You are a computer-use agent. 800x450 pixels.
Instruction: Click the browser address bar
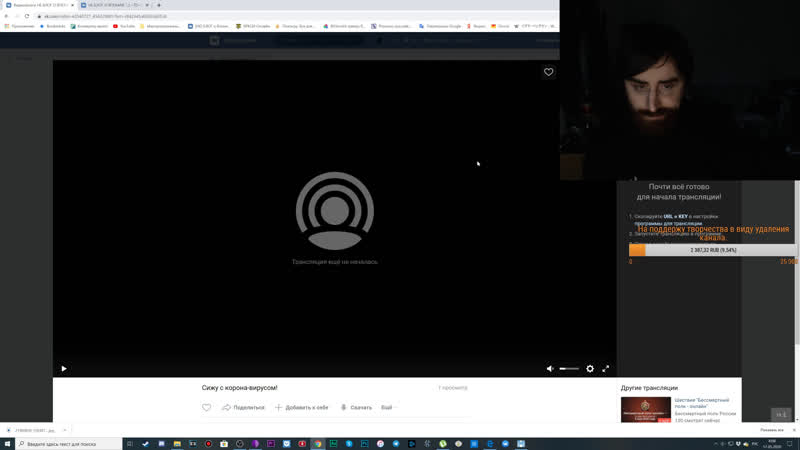coord(296,16)
